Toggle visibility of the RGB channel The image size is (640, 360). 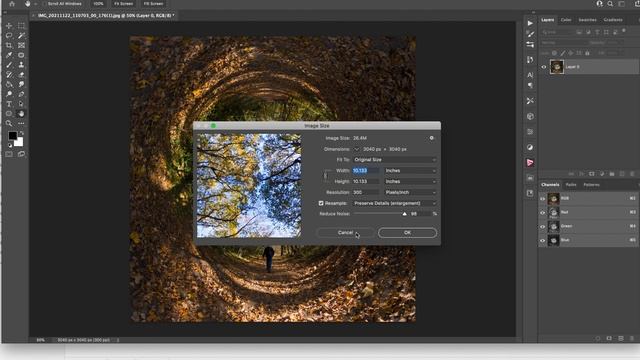pyautogui.click(x=543, y=199)
